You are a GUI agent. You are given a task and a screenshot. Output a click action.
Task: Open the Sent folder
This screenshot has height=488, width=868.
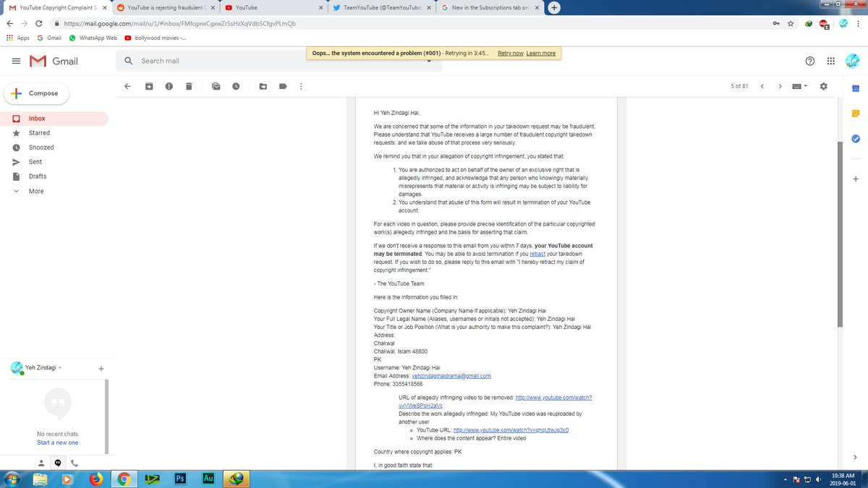[55, 162]
